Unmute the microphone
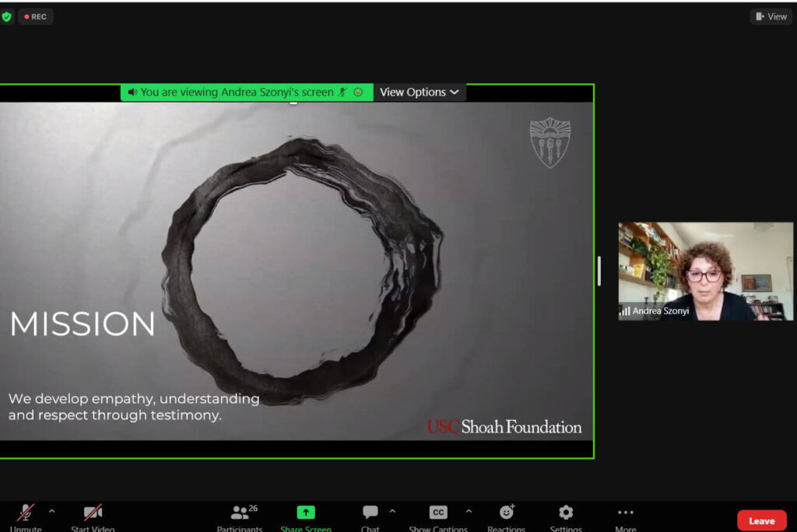 coord(26,513)
